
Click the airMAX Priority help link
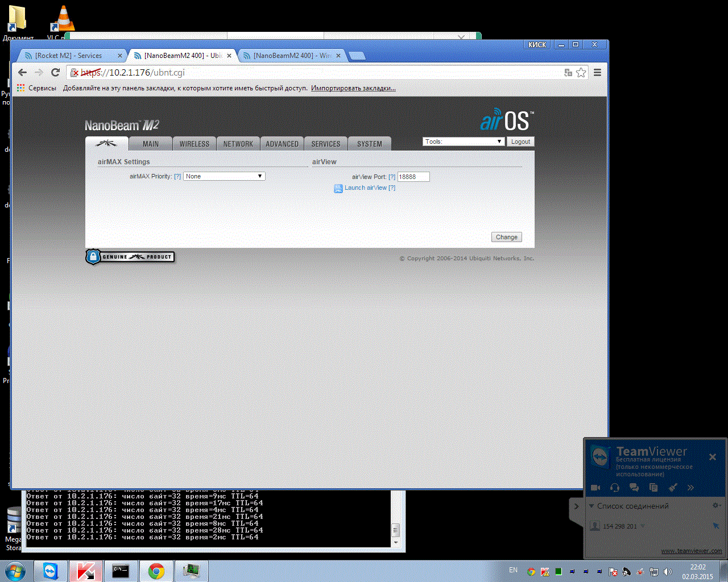coord(177,176)
